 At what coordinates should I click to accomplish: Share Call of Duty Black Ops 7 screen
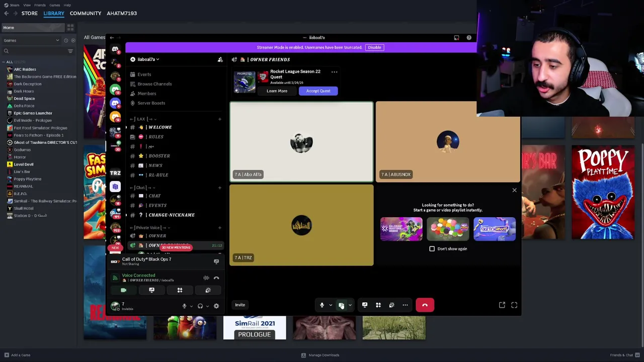216,261
